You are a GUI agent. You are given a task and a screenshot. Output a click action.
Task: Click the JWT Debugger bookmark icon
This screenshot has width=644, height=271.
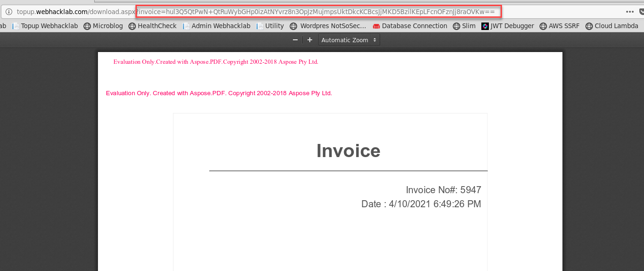(485, 26)
